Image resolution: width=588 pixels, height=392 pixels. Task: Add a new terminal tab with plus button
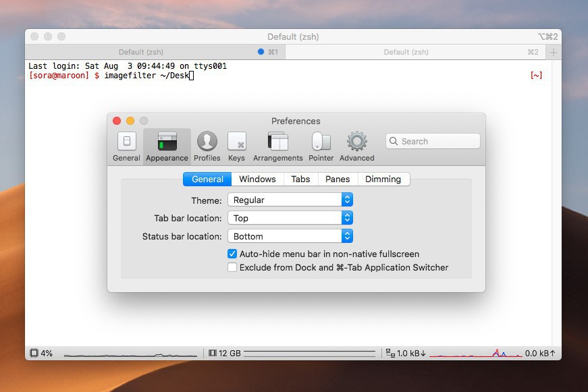(553, 52)
